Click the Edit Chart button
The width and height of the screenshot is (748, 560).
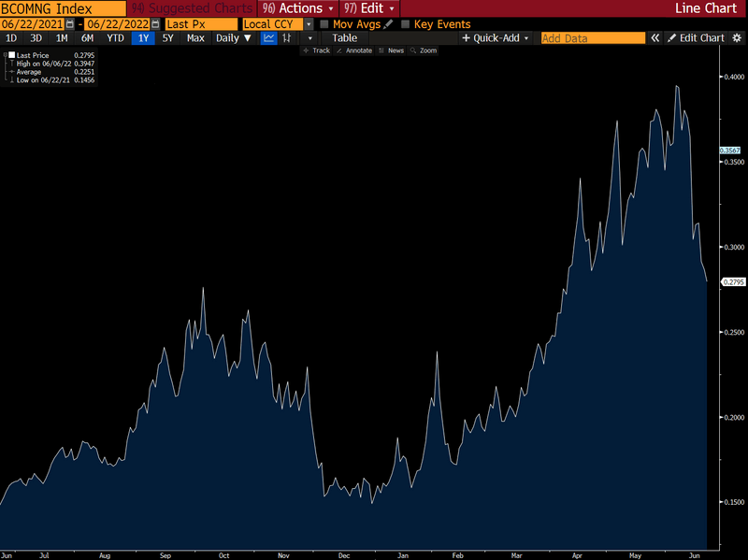(696, 38)
